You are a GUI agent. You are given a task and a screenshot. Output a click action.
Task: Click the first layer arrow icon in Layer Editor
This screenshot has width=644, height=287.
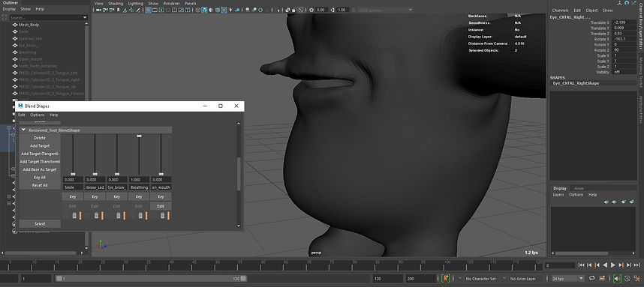(606, 202)
